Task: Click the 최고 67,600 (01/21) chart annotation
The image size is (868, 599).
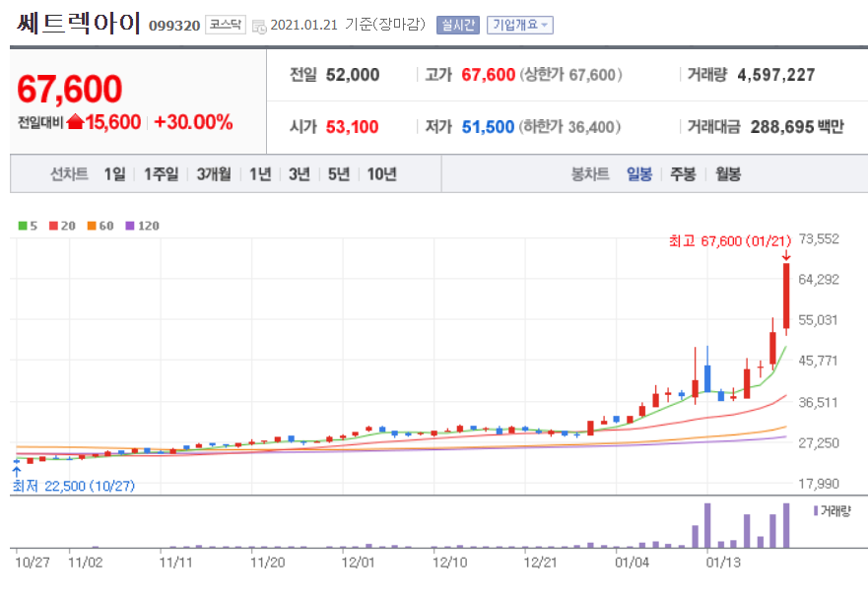Action: (x=730, y=240)
